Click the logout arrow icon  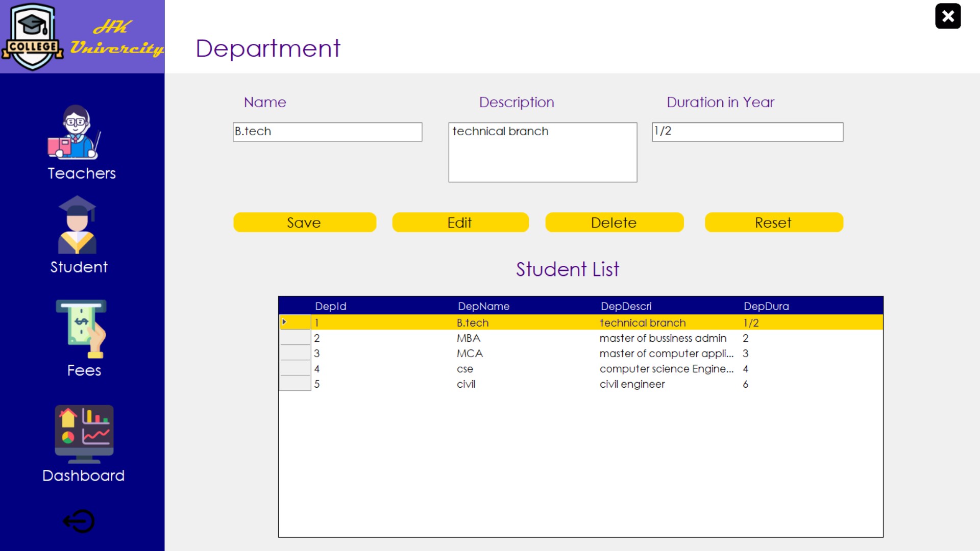point(79,521)
